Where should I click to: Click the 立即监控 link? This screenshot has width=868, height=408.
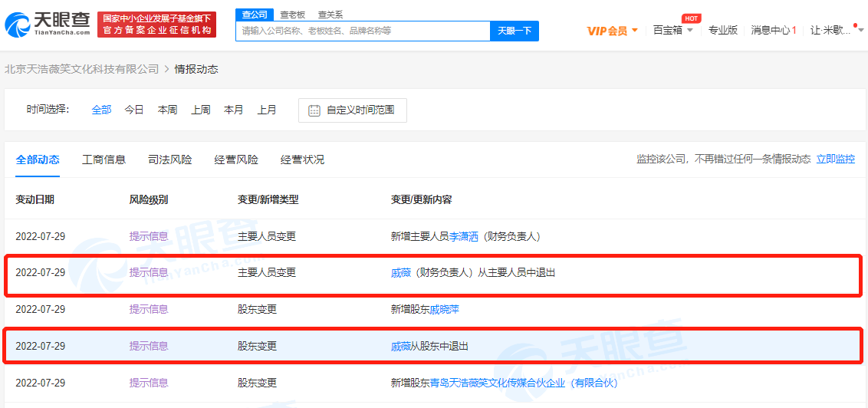tap(835, 160)
